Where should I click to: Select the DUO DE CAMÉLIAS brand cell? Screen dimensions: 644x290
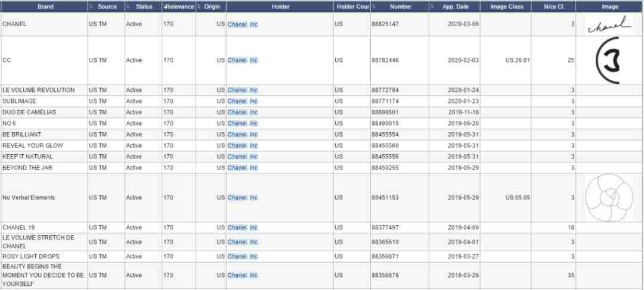click(44, 113)
